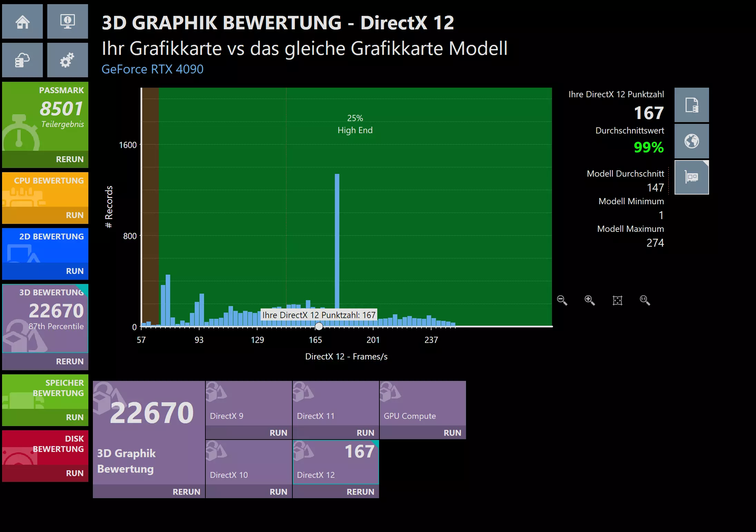
Task: Run the Speicher Bewertung test
Action: pyautogui.click(x=45, y=417)
